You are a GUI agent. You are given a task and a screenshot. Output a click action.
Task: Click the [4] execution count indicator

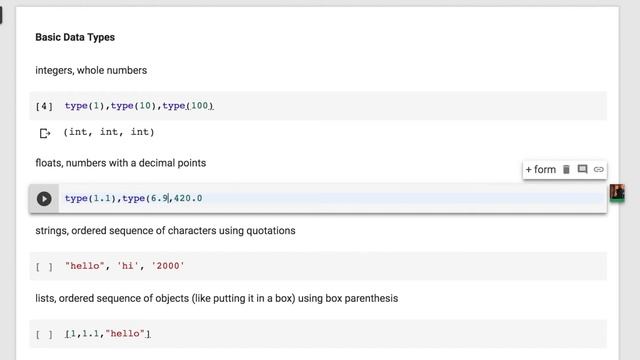(x=44, y=107)
